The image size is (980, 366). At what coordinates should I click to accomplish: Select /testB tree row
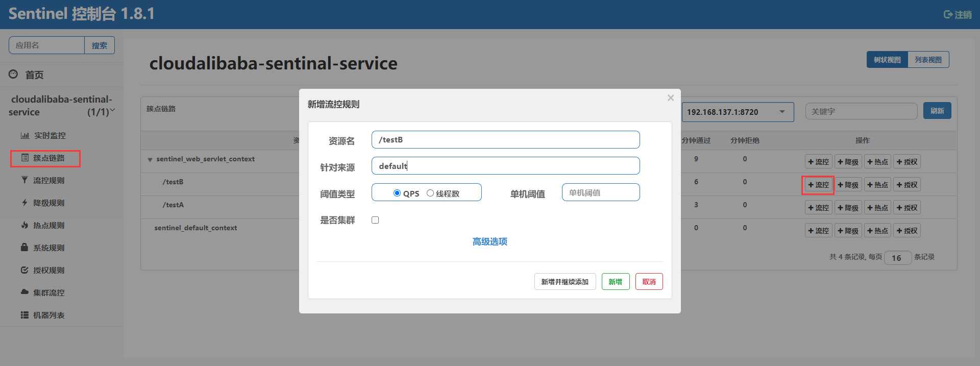tap(173, 182)
